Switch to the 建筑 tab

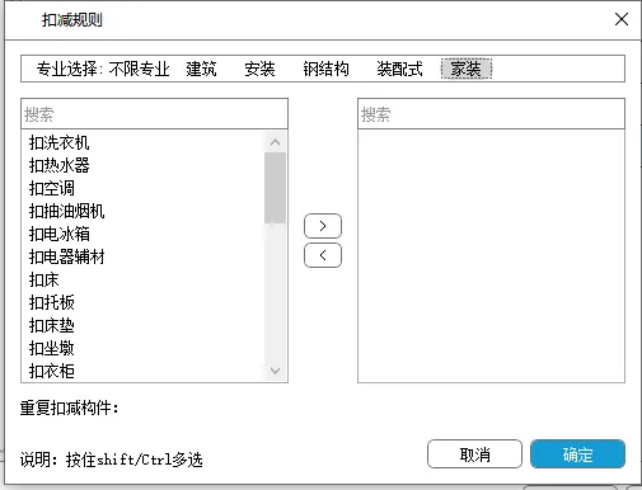pos(201,69)
